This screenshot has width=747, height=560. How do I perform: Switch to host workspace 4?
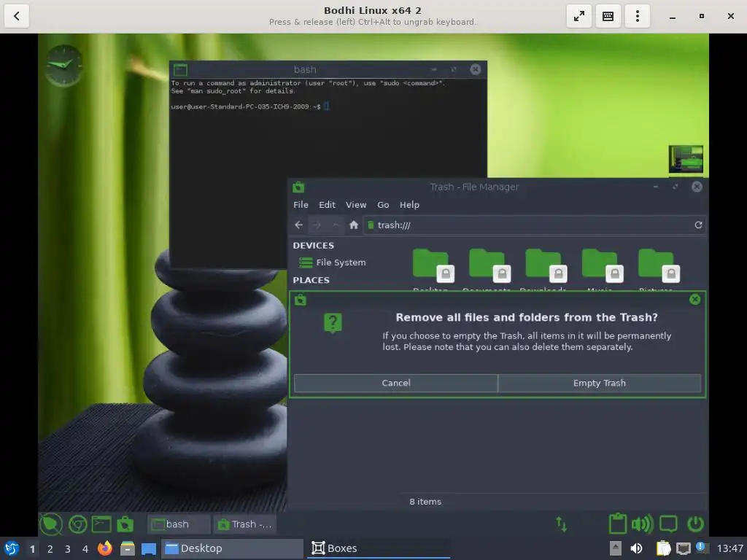click(x=85, y=549)
